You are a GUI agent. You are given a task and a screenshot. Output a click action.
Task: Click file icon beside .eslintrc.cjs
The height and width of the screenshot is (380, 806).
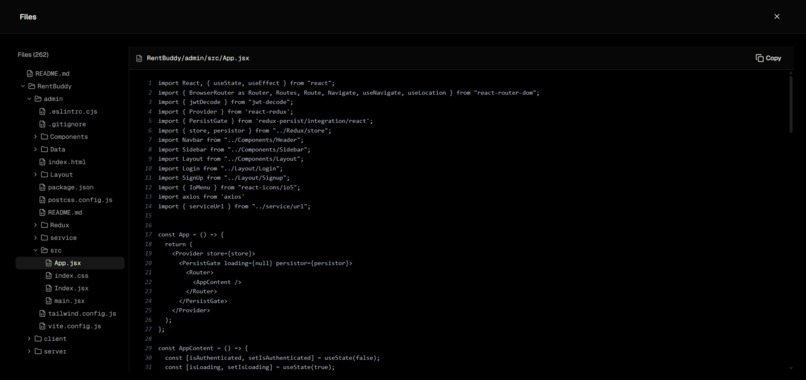pos(42,112)
